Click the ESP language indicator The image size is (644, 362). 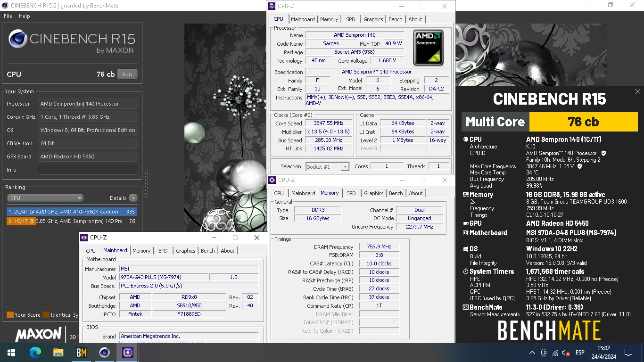click(580, 353)
